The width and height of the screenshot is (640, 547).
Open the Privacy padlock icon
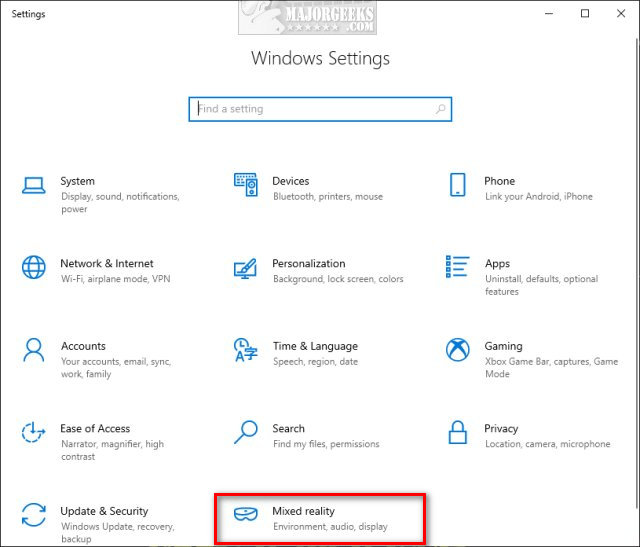tap(458, 432)
